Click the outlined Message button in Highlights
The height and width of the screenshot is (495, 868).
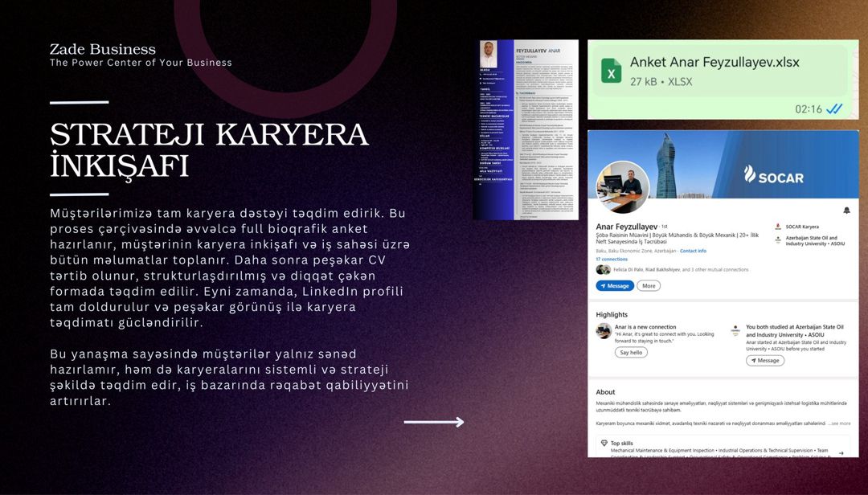(x=765, y=361)
